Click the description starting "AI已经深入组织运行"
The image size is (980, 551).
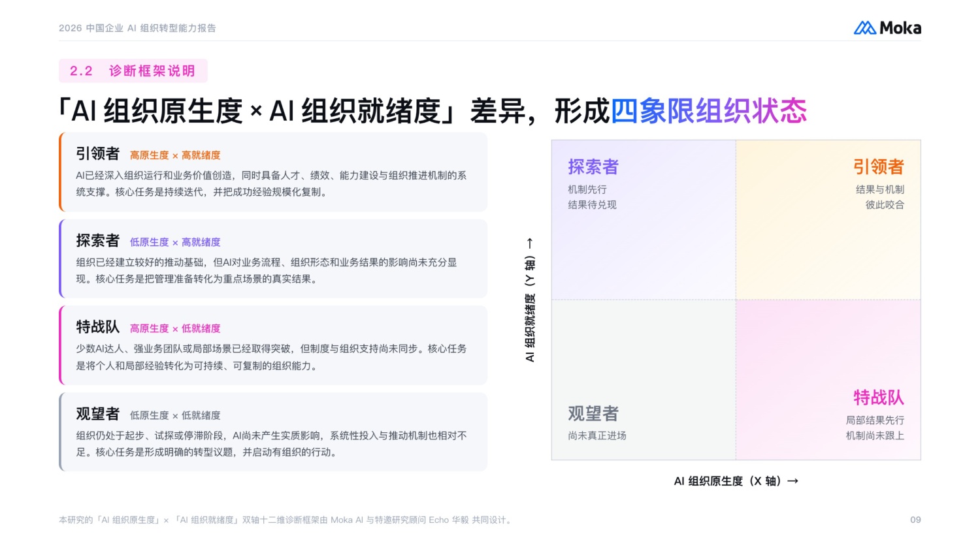[271, 184]
